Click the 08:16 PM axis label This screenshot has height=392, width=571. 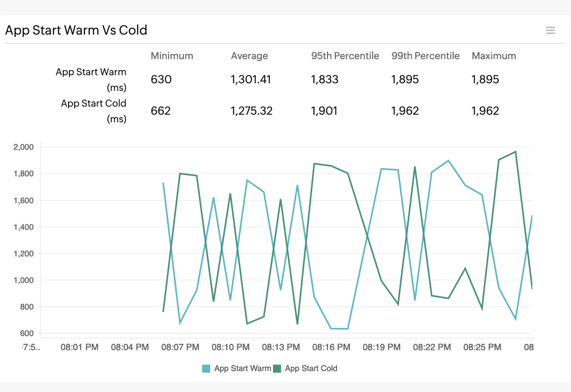tap(331, 347)
